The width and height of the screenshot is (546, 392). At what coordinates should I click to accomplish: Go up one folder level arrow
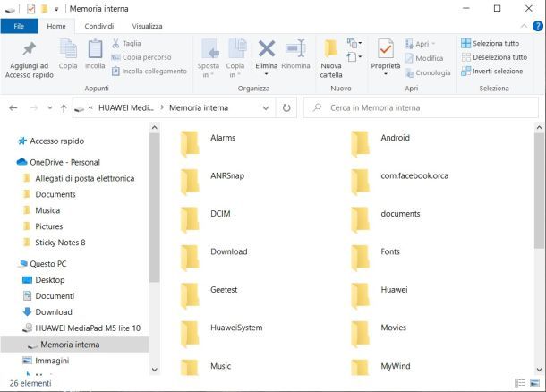[64, 108]
